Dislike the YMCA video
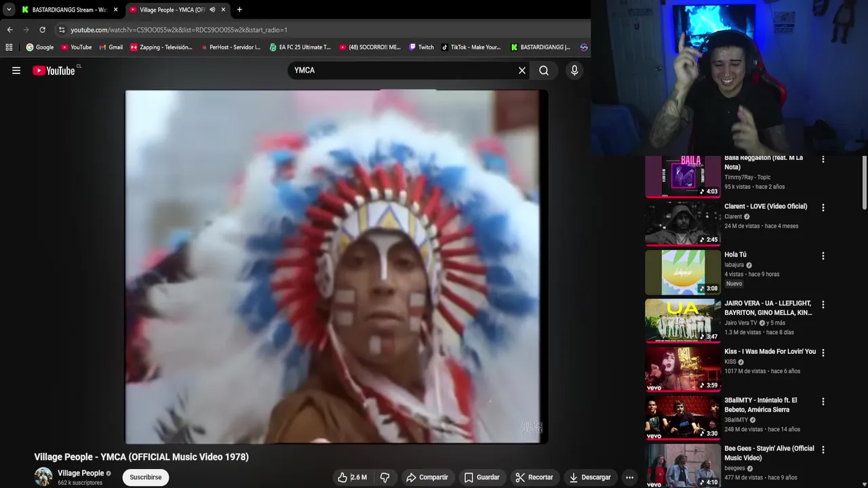The image size is (868, 488). pyautogui.click(x=384, y=477)
